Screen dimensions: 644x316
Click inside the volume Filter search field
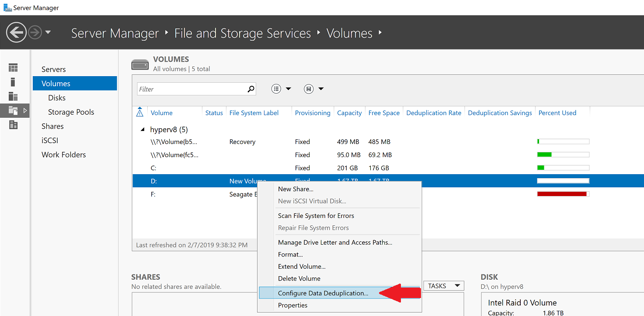click(x=192, y=88)
